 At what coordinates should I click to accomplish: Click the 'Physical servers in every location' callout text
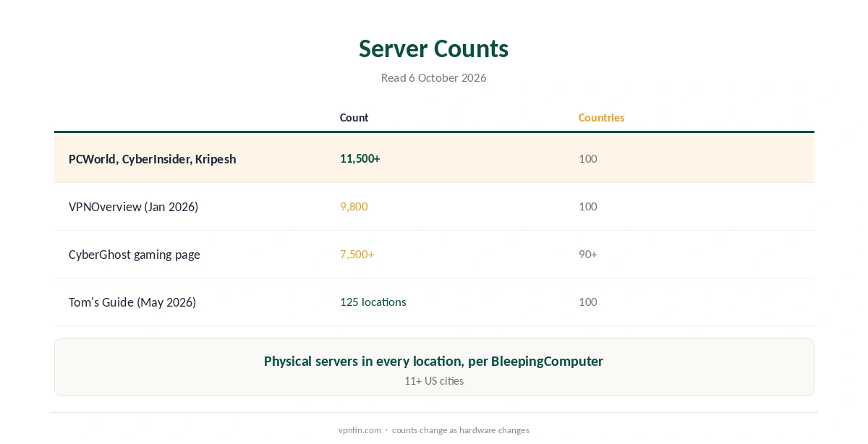click(x=433, y=361)
